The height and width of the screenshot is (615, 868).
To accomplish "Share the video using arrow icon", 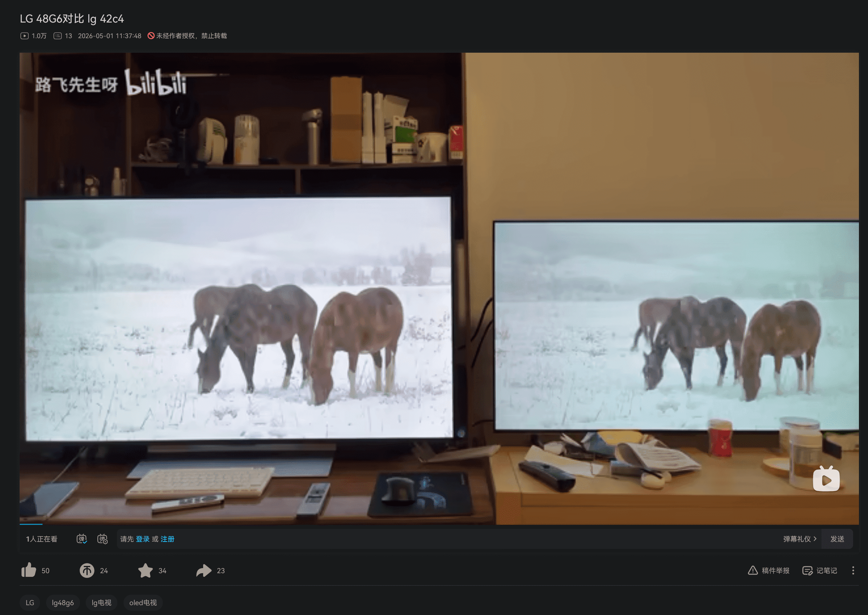I will tap(204, 570).
